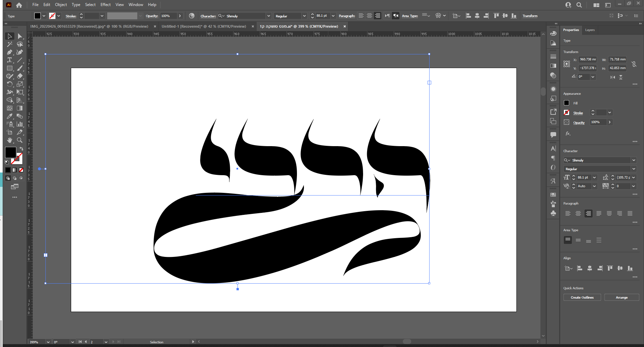Select the Eraser tool
This screenshot has height=347, width=644.
coord(20,76)
